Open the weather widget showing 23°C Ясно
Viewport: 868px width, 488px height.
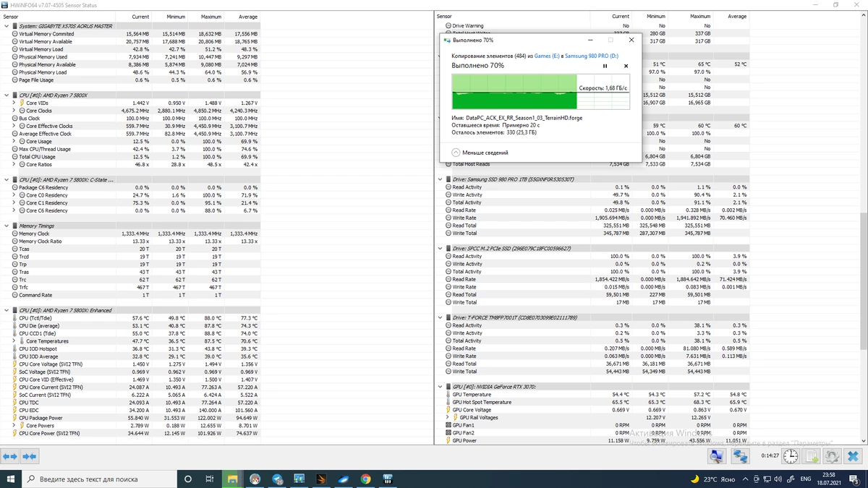point(712,479)
